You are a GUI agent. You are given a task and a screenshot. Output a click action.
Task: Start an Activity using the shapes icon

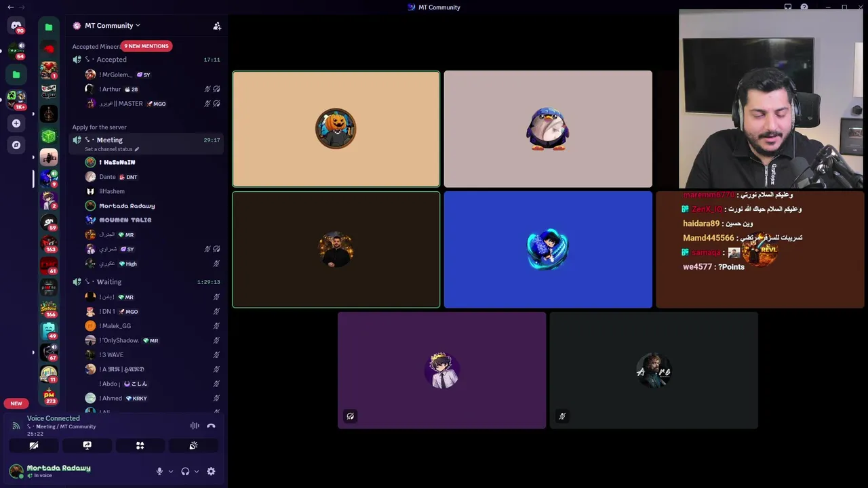[140, 445]
